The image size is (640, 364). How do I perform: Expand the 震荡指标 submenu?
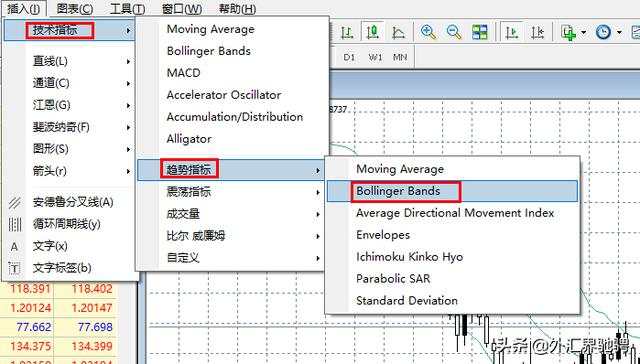(231, 192)
